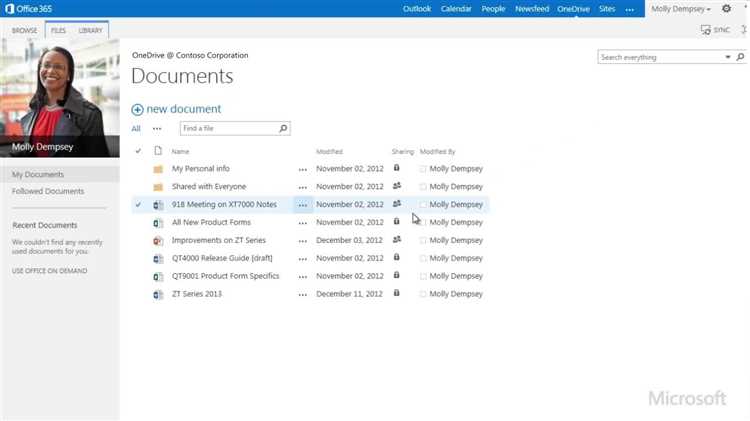
Task: Click the Find a file input field
Action: pos(228,128)
